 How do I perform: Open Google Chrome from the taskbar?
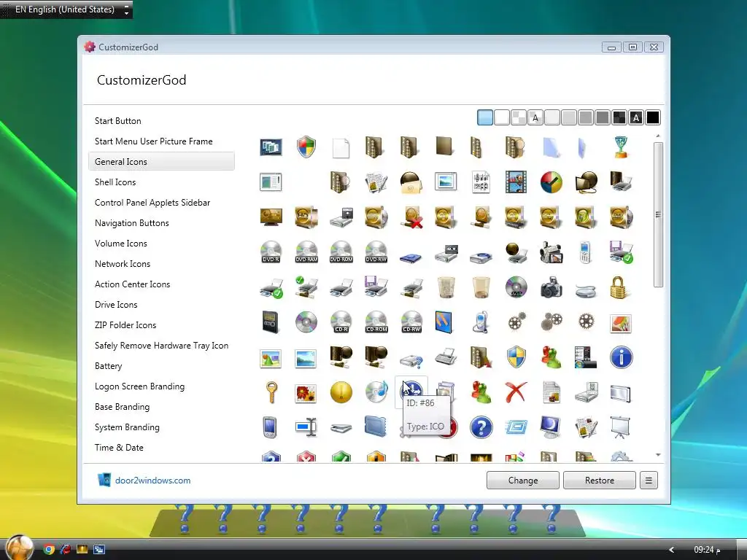pos(49,549)
